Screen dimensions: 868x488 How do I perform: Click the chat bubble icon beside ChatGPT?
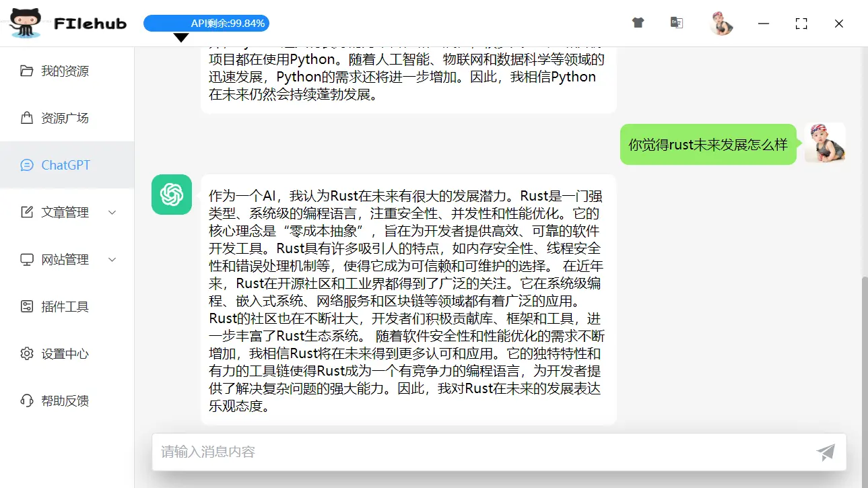(27, 165)
